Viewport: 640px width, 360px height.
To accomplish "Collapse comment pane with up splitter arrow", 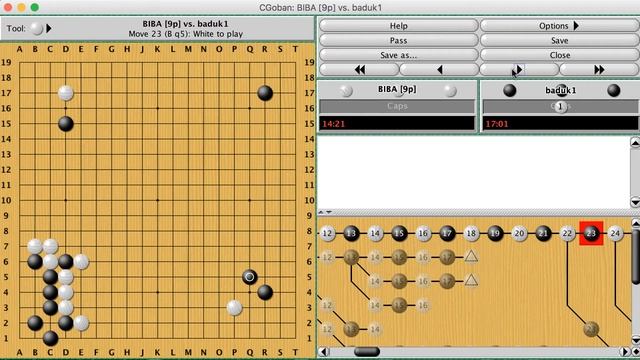I will tap(321, 212).
